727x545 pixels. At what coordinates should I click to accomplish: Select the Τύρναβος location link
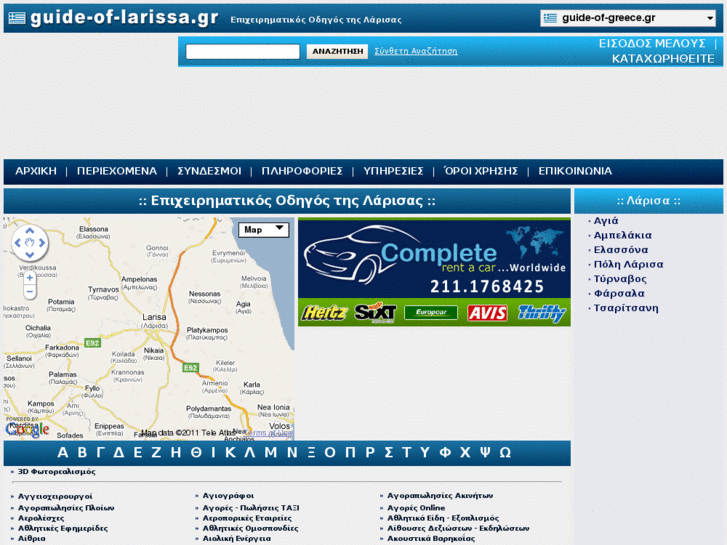(x=620, y=279)
